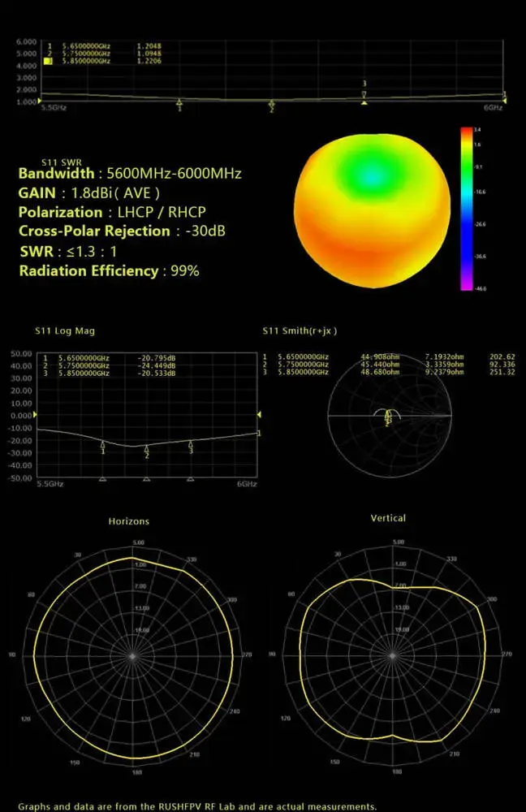526x812 pixels.
Task: Click the 251.32 value in Smith readout
Action: (502, 372)
